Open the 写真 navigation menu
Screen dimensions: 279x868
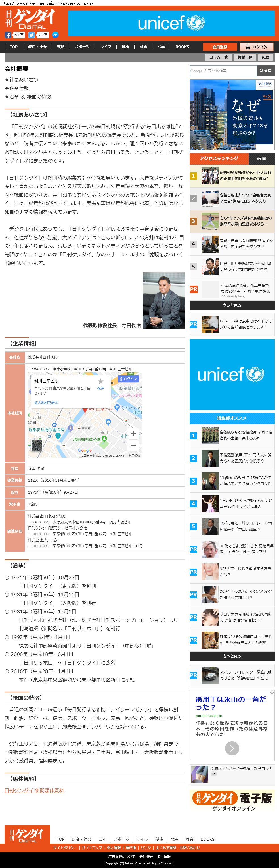[161, 47]
